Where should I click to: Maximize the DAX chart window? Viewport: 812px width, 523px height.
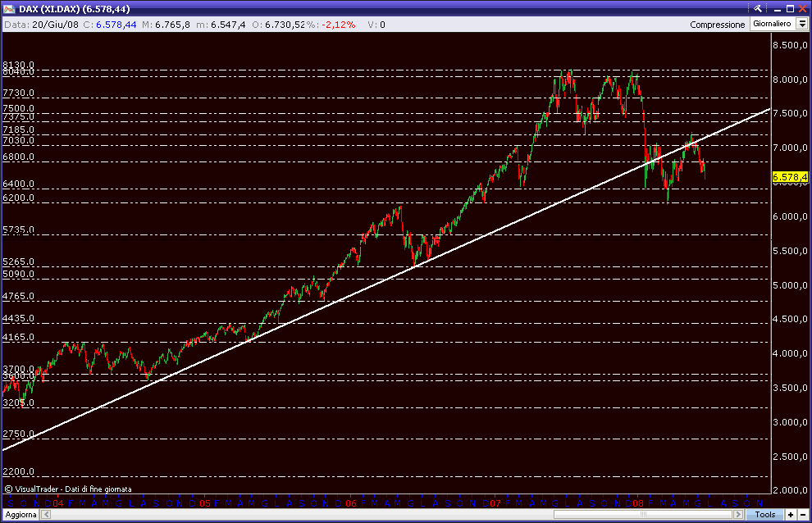pyautogui.click(x=790, y=8)
